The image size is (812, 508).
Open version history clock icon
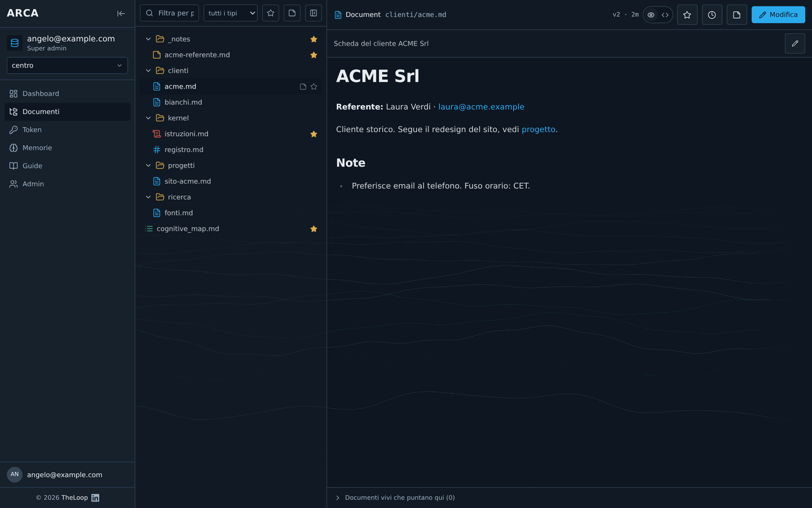tap(712, 15)
